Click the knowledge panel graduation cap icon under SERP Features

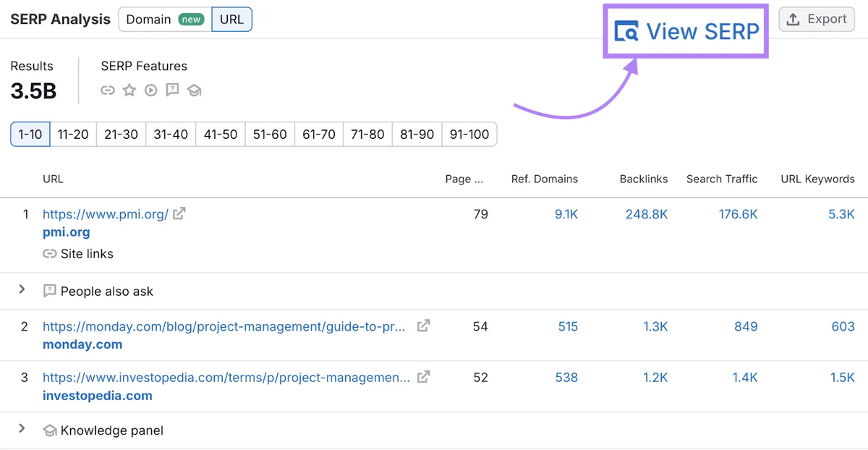click(194, 90)
